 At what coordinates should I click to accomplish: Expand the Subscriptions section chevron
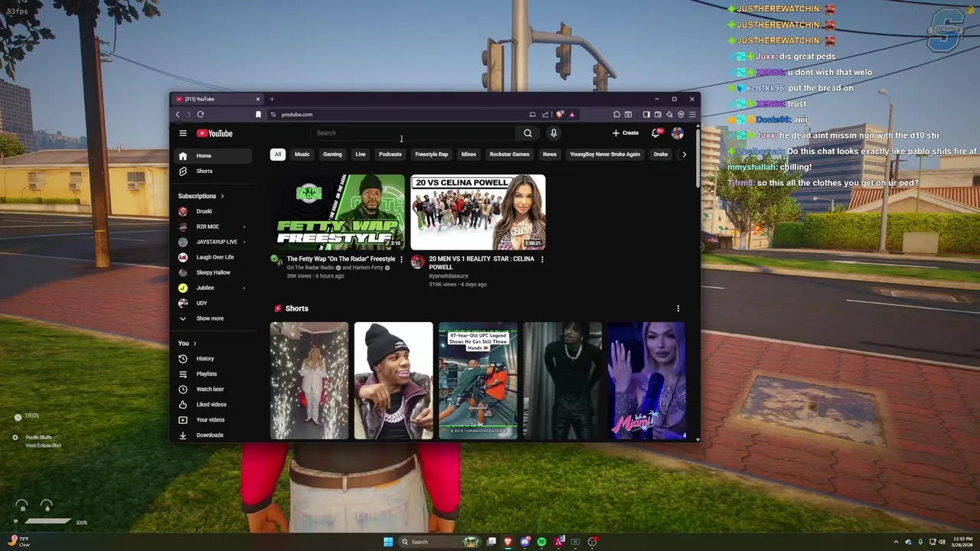[222, 196]
